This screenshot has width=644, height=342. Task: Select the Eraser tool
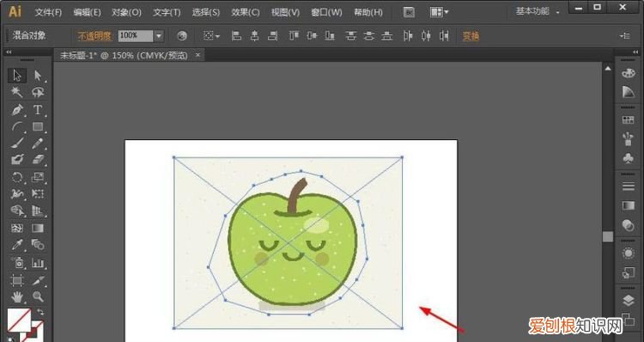tap(38, 160)
